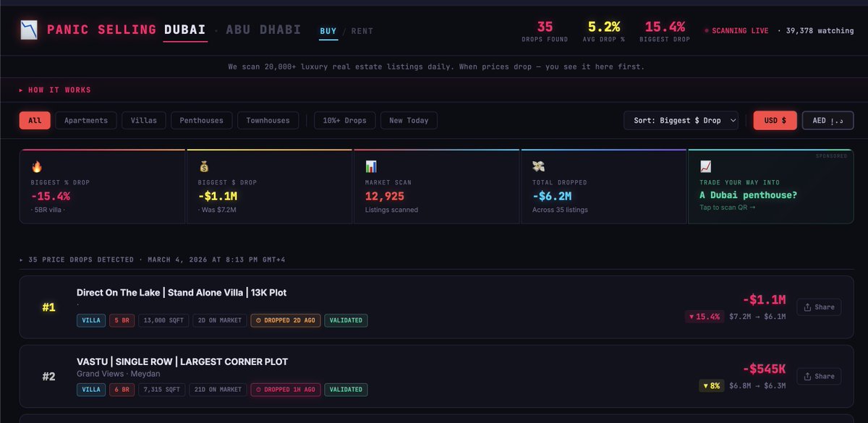This screenshot has width=868, height=423.
Task: Click the 39,378 watching counter
Action: pos(815,31)
